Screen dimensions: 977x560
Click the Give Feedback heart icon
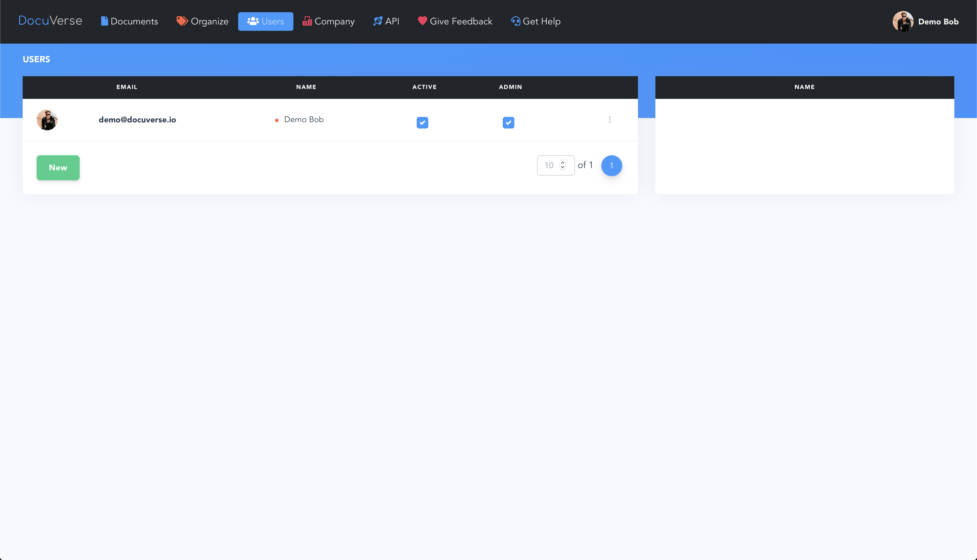(x=422, y=21)
